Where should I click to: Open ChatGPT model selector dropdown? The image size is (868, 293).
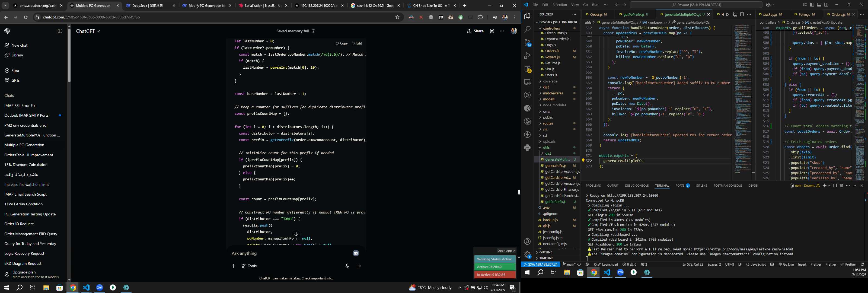click(x=88, y=31)
